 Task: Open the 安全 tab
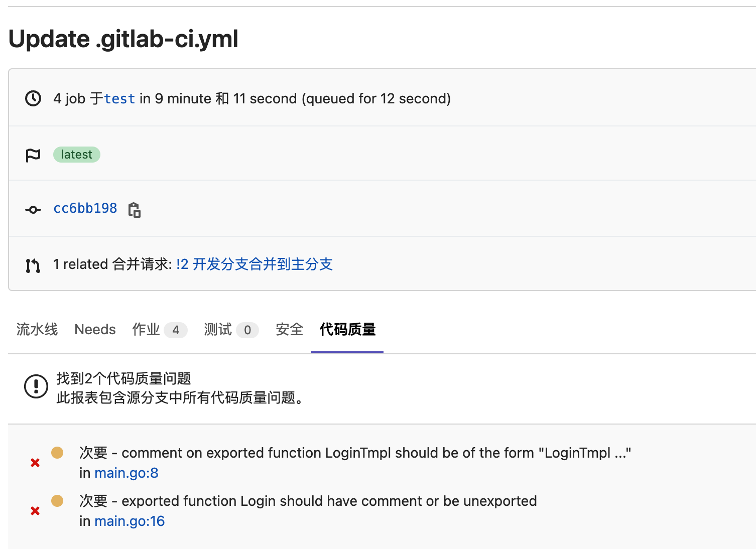[290, 330]
